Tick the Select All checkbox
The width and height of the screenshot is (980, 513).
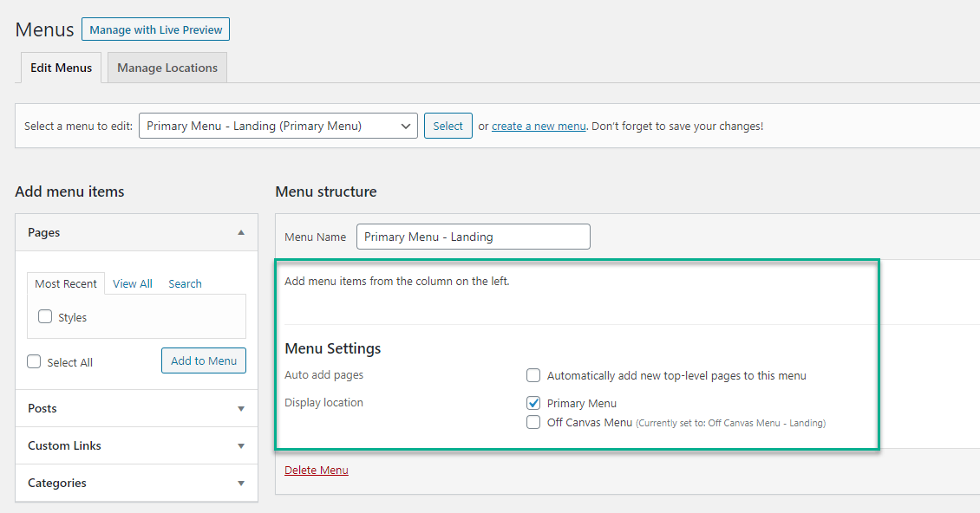coord(34,361)
